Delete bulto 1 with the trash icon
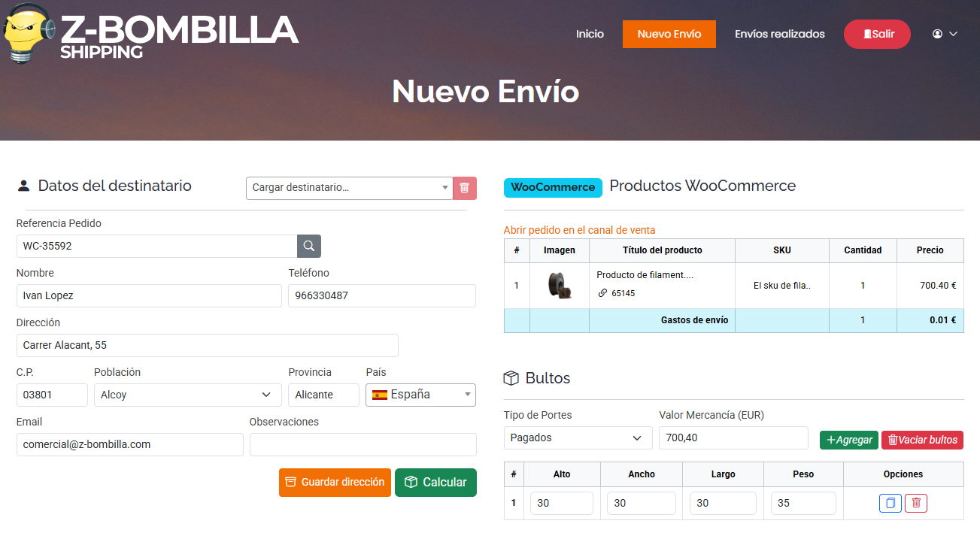 (916, 503)
